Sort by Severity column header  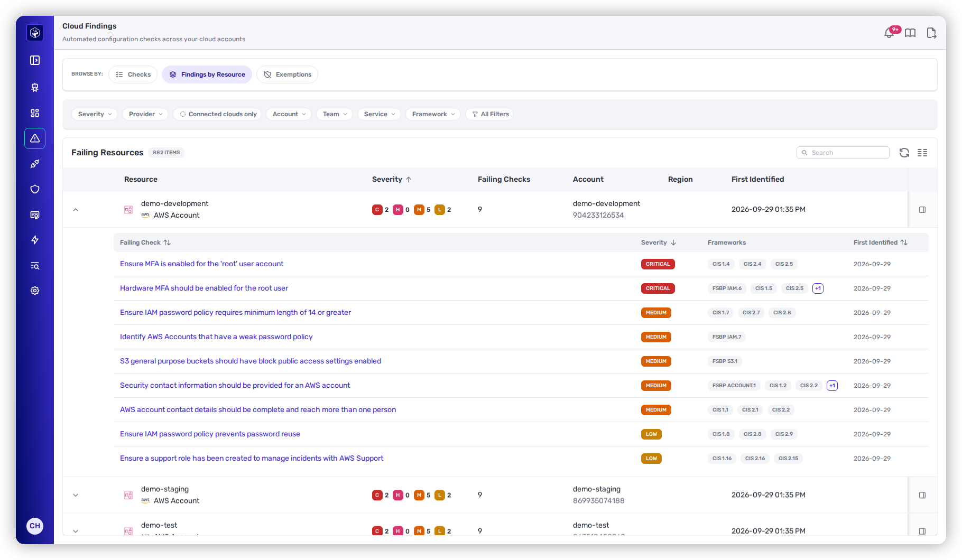click(x=392, y=179)
